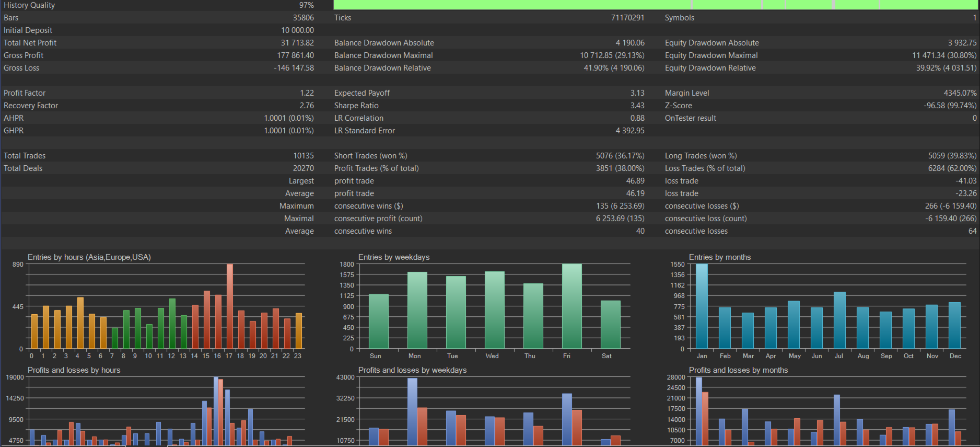Screen dimensions: 980x447
Task: Click the "10 000.00" deposit value
Action: [298, 30]
